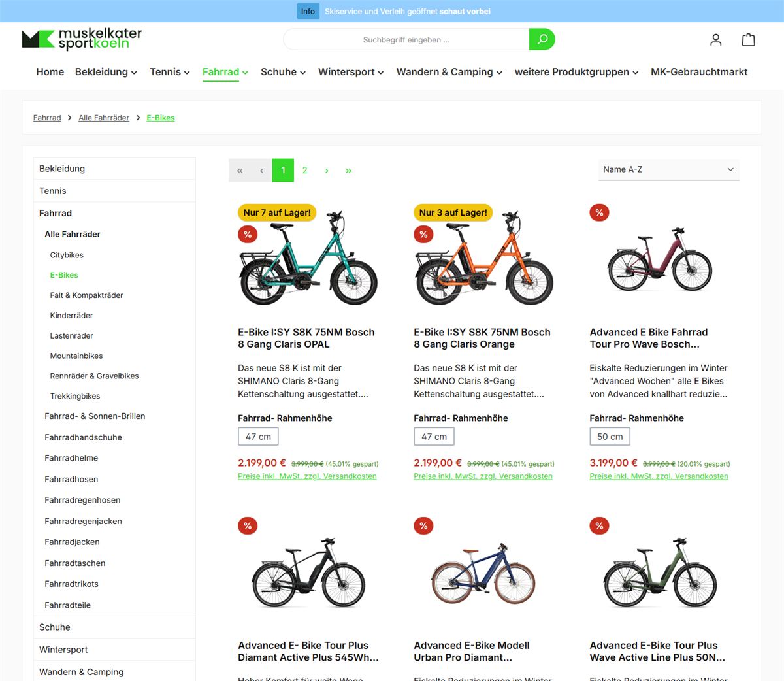Click 'schaut vorbei' banner text
784x681 pixels.
(465, 11)
